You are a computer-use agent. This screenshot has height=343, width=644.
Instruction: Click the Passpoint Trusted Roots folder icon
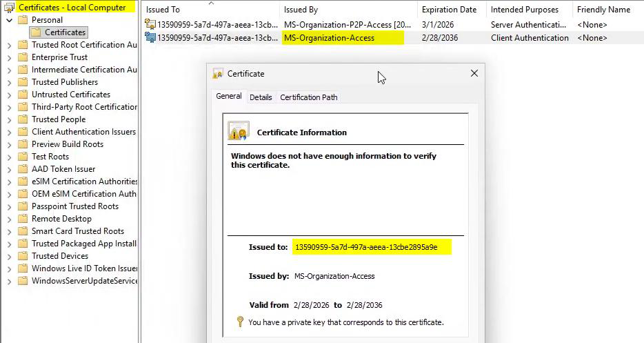(x=23, y=206)
